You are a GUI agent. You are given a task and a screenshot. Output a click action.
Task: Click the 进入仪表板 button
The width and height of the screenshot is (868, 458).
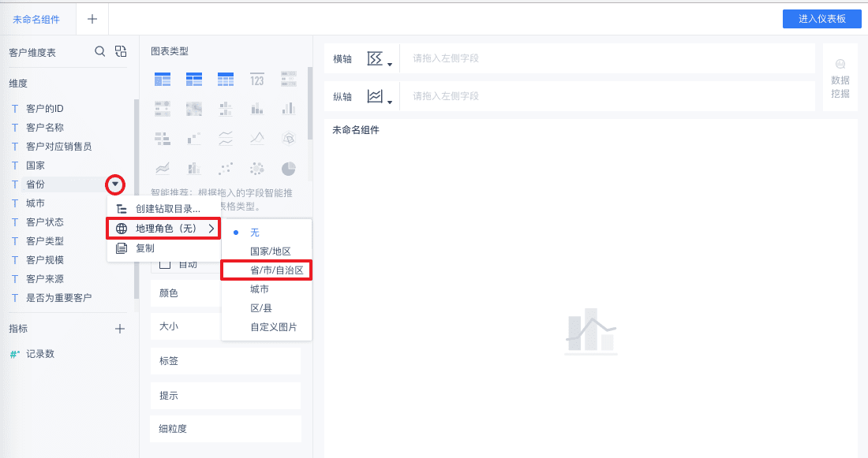tap(821, 19)
